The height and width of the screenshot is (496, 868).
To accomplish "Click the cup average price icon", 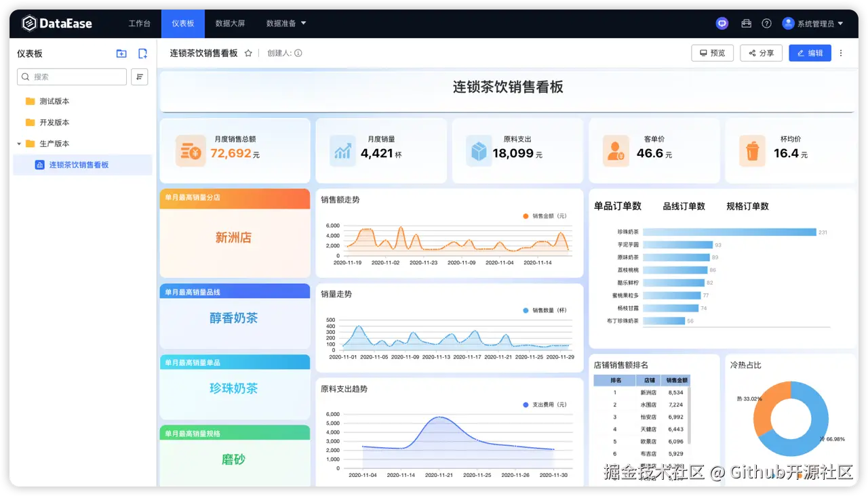I will (752, 150).
